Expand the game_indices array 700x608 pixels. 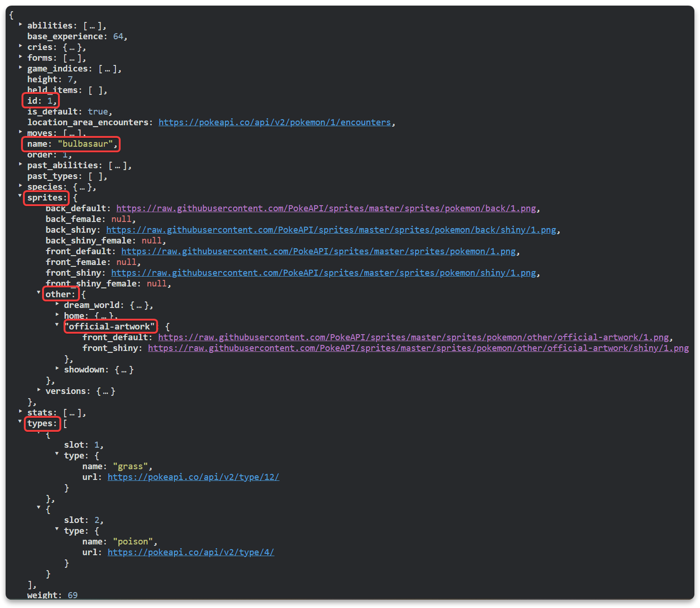pyautogui.click(x=21, y=68)
